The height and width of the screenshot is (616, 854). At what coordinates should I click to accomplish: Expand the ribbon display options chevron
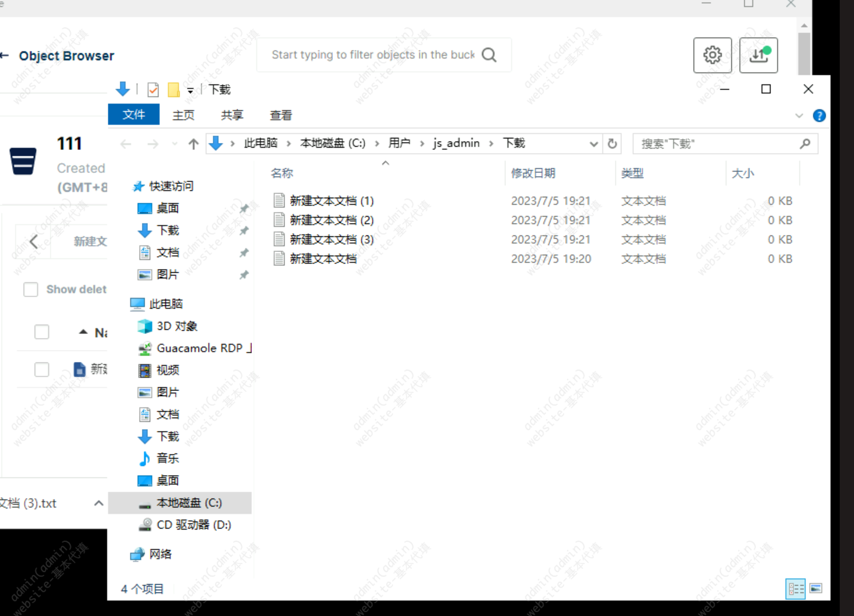click(799, 116)
